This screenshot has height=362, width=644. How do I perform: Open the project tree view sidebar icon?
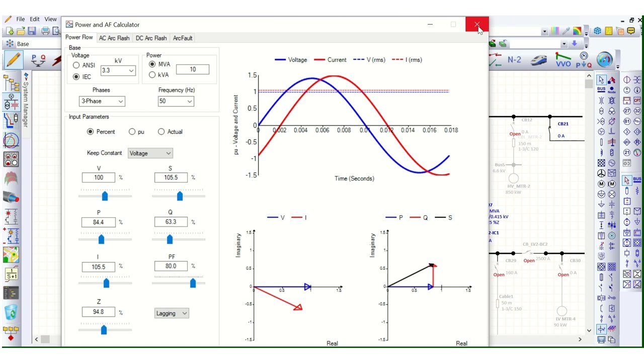click(x=11, y=83)
